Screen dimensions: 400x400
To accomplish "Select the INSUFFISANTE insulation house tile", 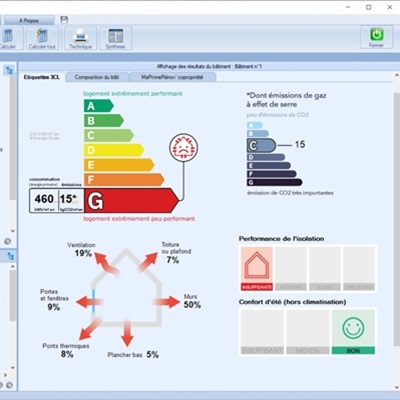I will click(257, 268).
